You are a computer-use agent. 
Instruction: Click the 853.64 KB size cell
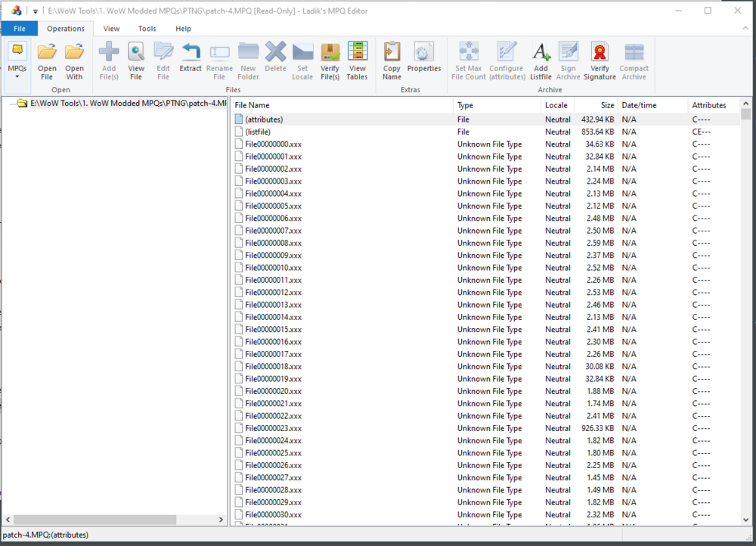pos(597,132)
